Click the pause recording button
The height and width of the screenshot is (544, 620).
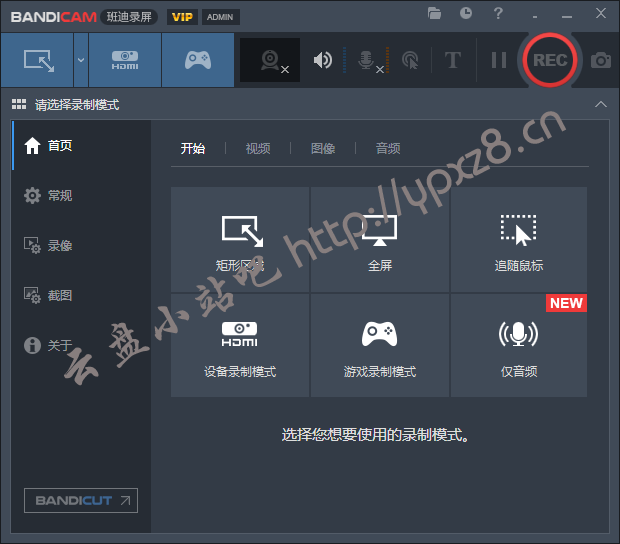click(499, 60)
